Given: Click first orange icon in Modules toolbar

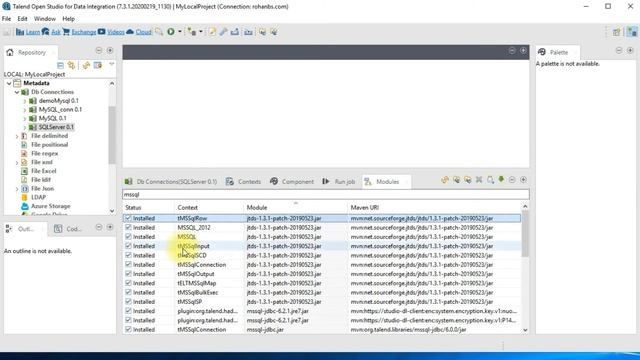Looking at the screenshot, I should 445,180.
